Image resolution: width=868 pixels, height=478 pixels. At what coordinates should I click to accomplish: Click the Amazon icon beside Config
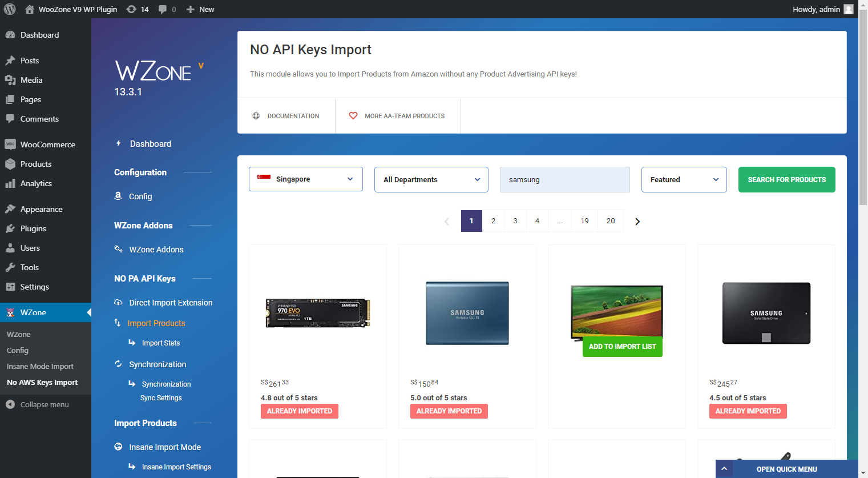click(118, 196)
